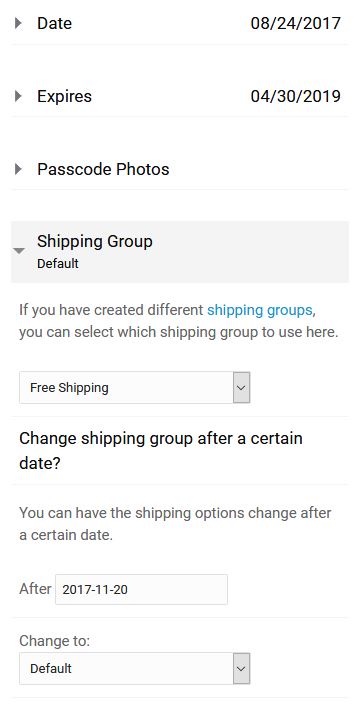Screen dimensions: 364x716
Task: Open the shipping groups link
Action: click(x=259, y=310)
